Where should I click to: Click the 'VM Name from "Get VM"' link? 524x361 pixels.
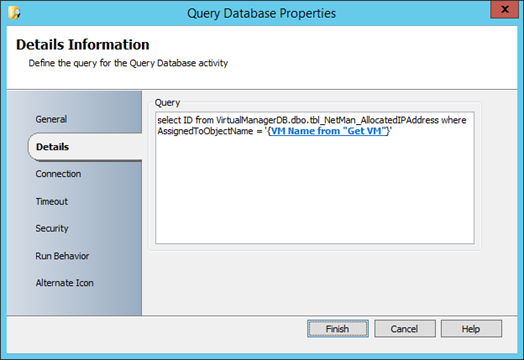pos(328,131)
